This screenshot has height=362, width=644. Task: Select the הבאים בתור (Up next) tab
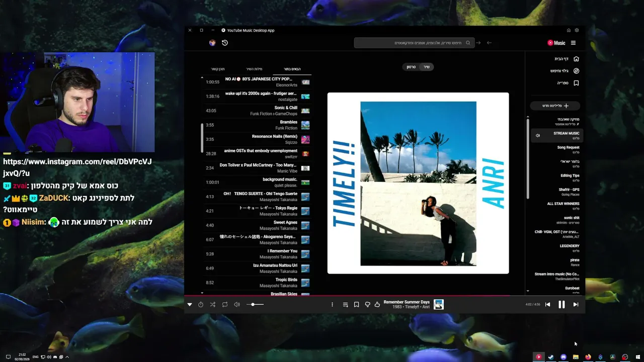[292, 69]
